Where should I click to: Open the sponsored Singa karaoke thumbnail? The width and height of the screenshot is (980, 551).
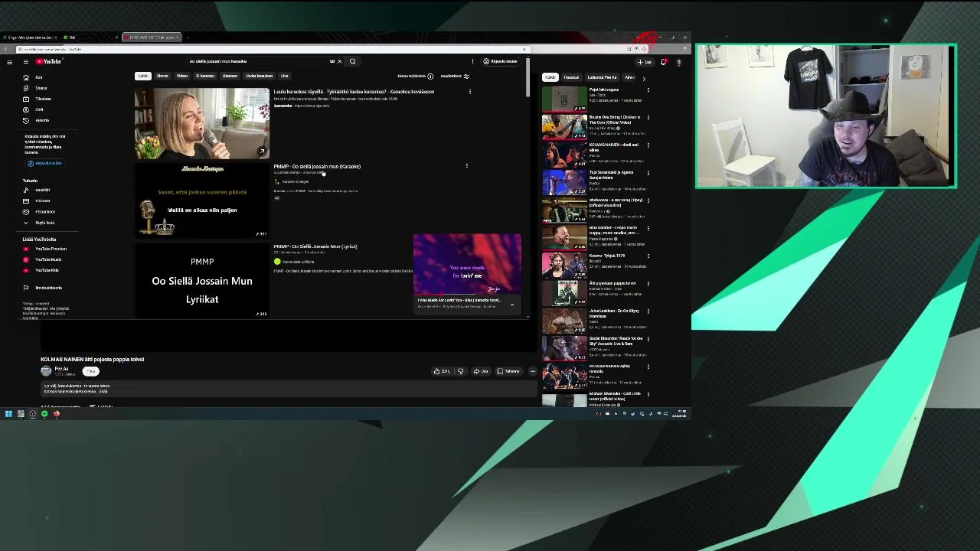[202, 123]
